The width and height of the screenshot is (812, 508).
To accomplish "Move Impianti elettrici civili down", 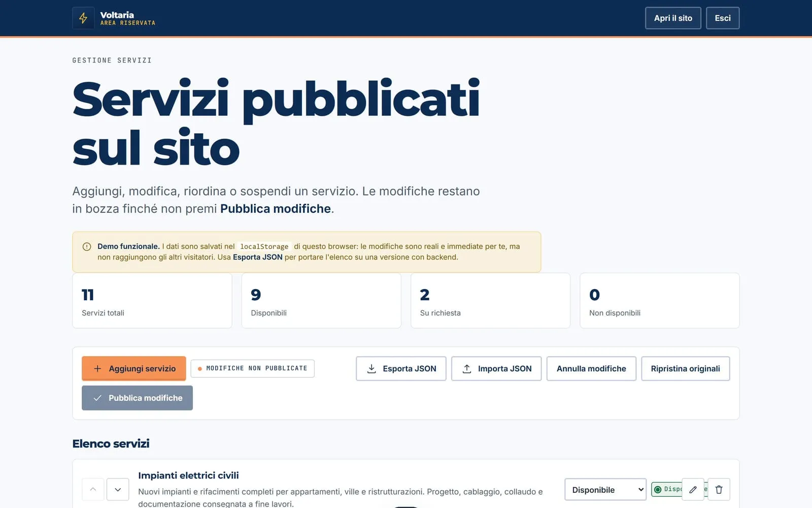I will coord(118,489).
